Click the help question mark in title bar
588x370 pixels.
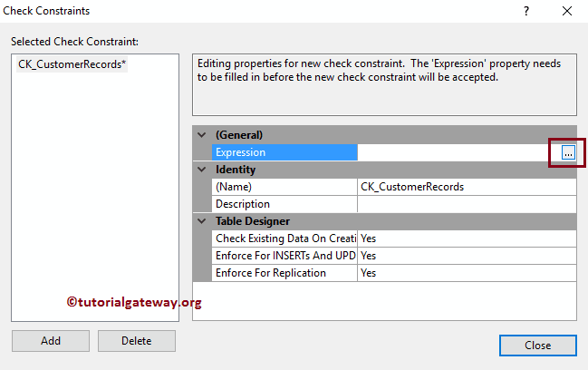pos(525,11)
